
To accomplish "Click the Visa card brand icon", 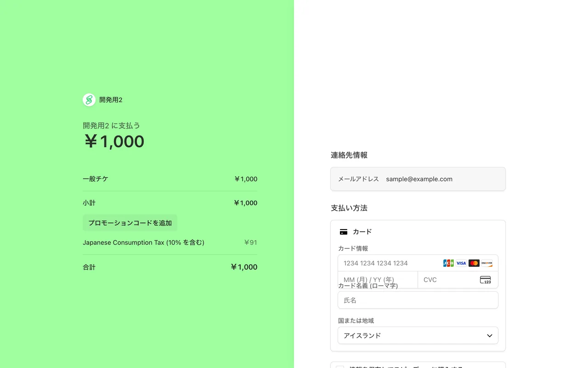I will (x=461, y=263).
